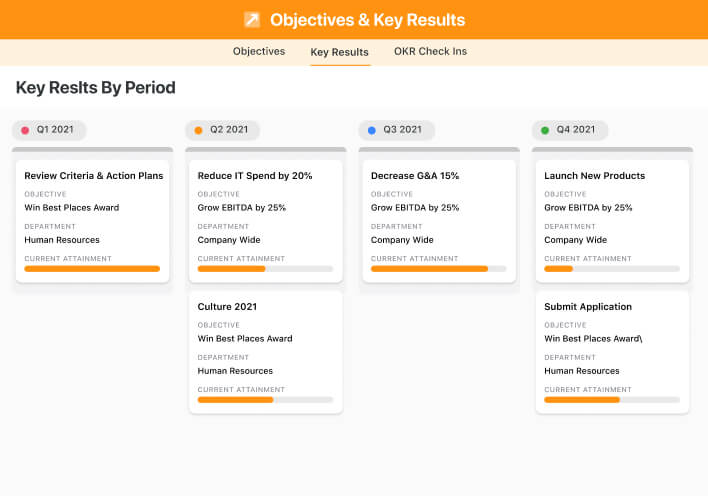This screenshot has width=708, height=496.
Task: Click the Launch New Products attainment bar
Action: click(612, 268)
